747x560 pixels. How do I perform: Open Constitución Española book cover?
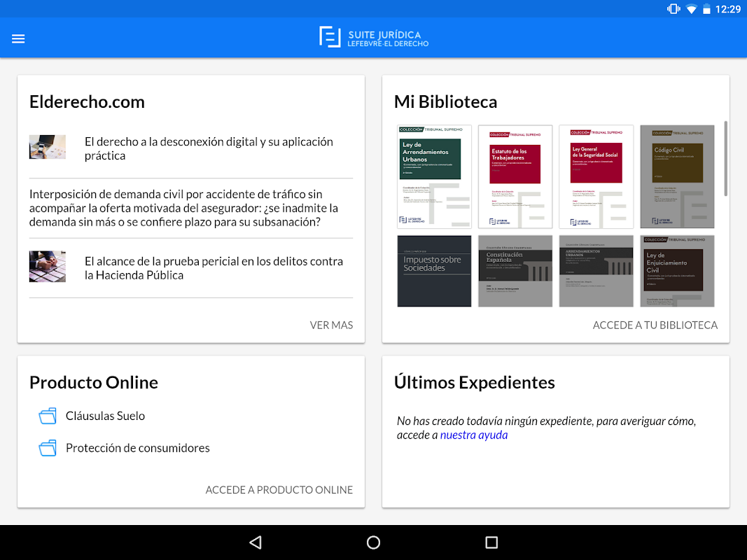pyautogui.click(x=515, y=271)
